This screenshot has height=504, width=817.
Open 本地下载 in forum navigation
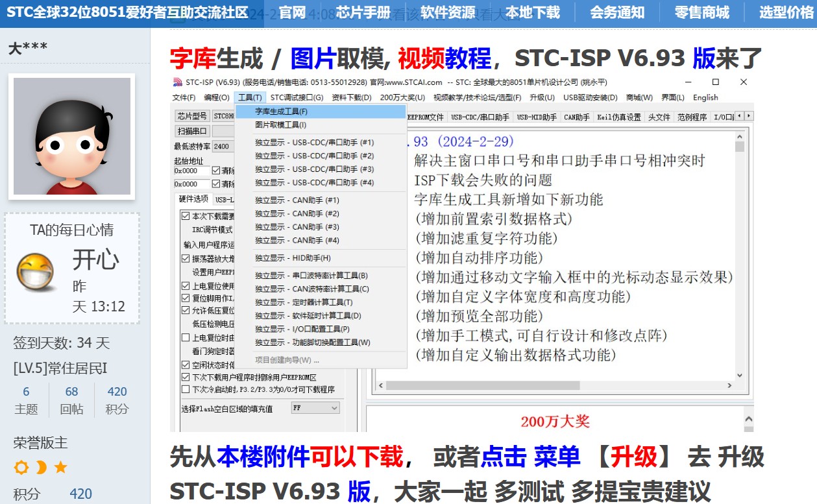pyautogui.click(x=532, y=13)
